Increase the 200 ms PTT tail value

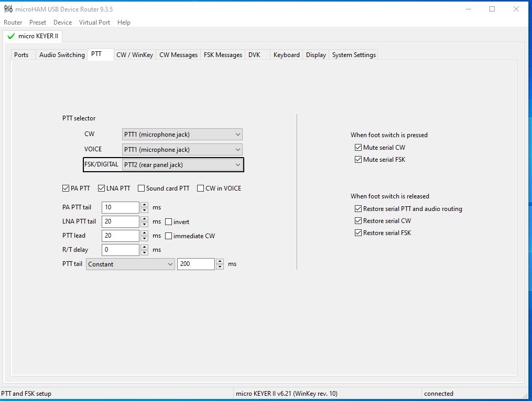point(220,261)
